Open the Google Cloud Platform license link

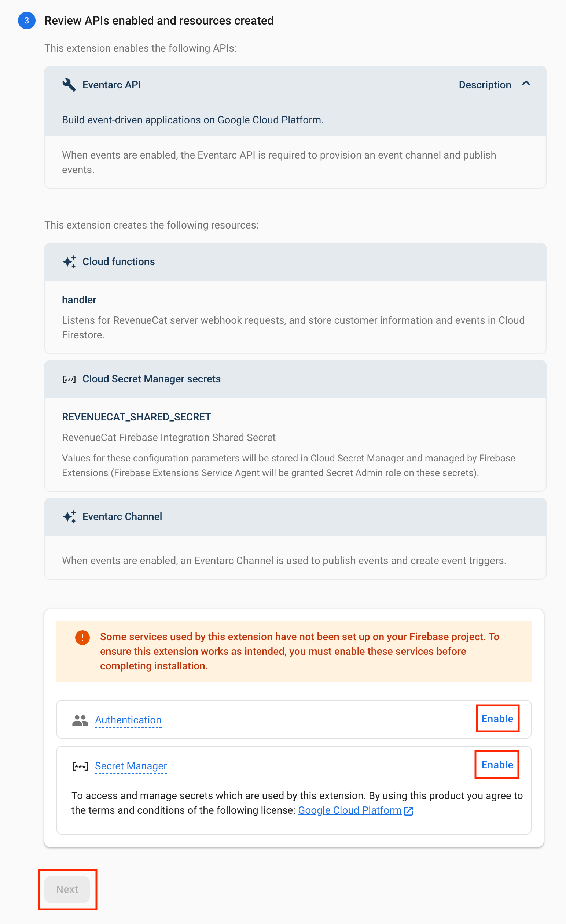click(x=349, y=810)
